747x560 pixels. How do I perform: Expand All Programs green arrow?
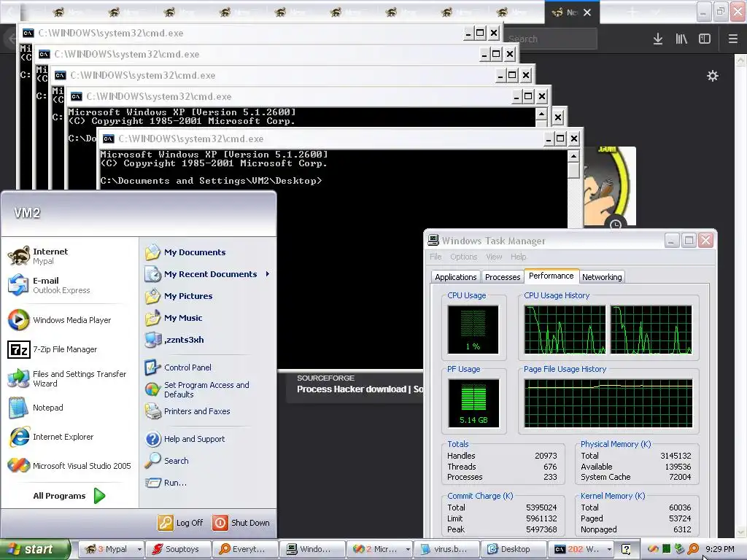(x=99, y=496)
